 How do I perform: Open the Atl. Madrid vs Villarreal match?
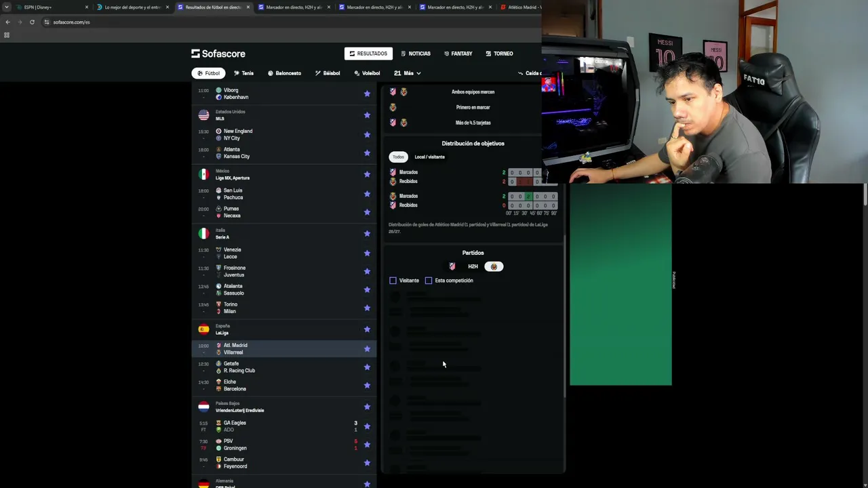(285, 349)
